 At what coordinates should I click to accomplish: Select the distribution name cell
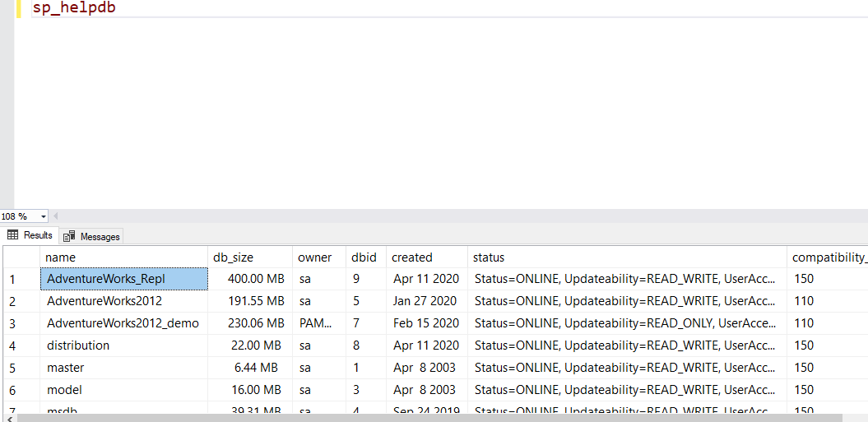[124, 345]
